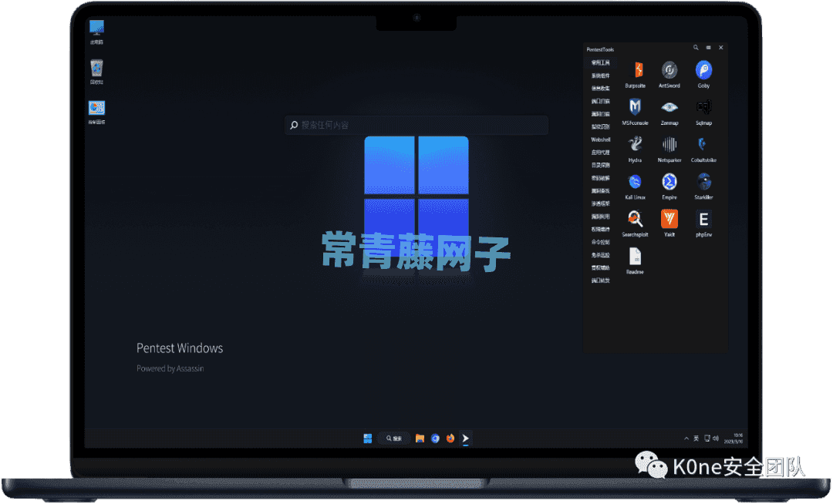
Task: Open the Hydra tool icon
Action: tap(636, 145)
